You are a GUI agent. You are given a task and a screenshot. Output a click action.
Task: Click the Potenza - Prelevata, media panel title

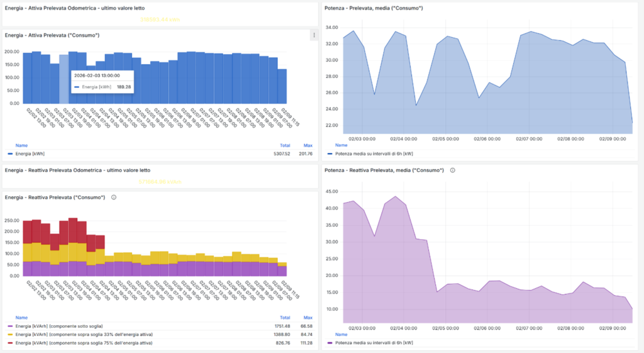[x=374, y=8]
